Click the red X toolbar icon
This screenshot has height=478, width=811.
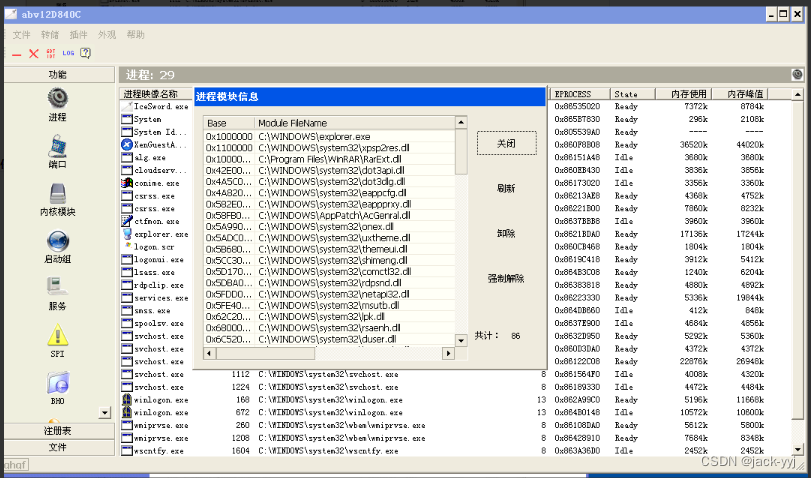tap(34, 53)
